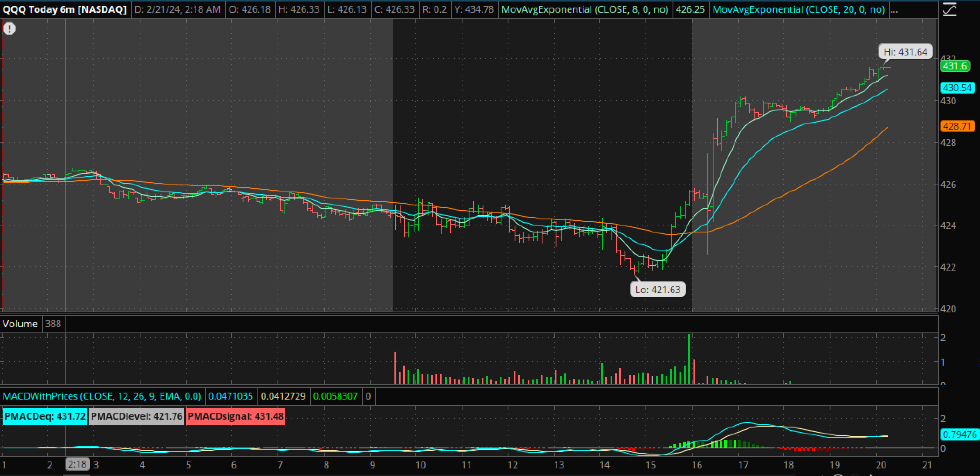Viewport: 980px width, 476px height.
Task: Click the chart drawing icon at top right
Action: point(949,9)
